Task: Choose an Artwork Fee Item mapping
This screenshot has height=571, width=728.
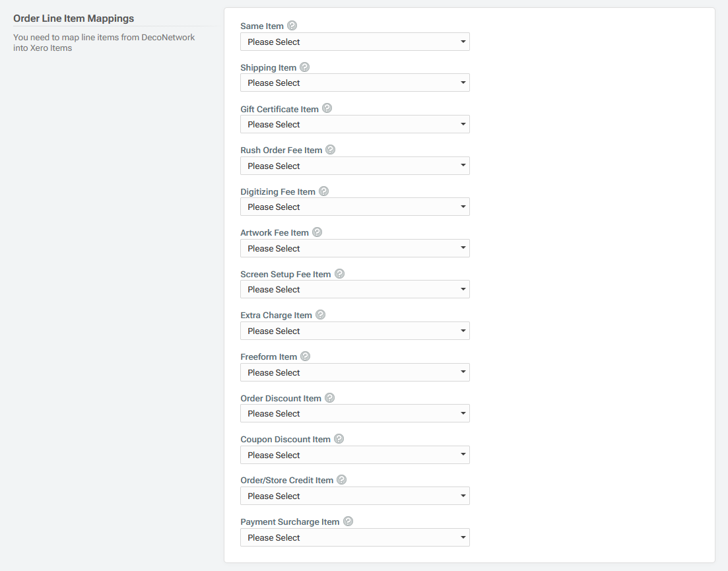Action: [354, 248]
